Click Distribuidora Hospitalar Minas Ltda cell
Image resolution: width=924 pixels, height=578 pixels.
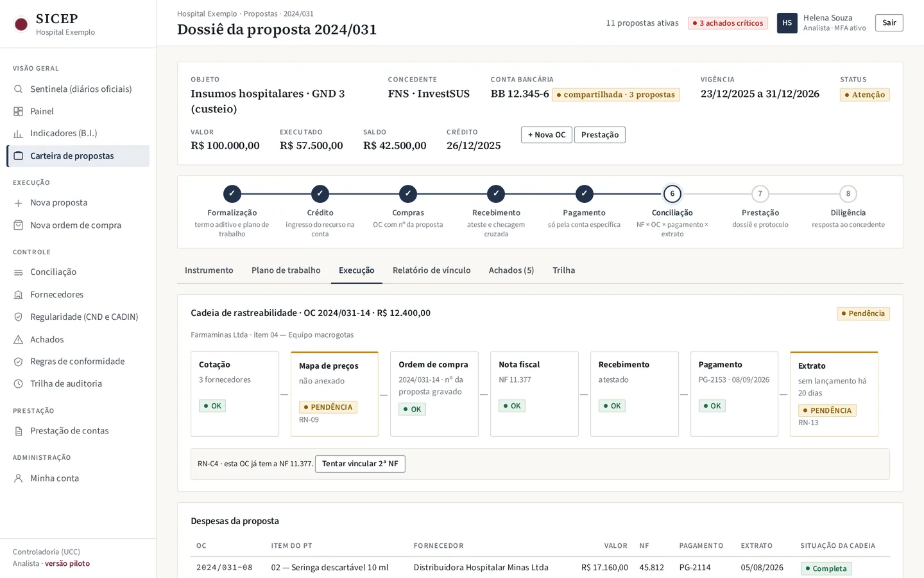click(481, 568)
